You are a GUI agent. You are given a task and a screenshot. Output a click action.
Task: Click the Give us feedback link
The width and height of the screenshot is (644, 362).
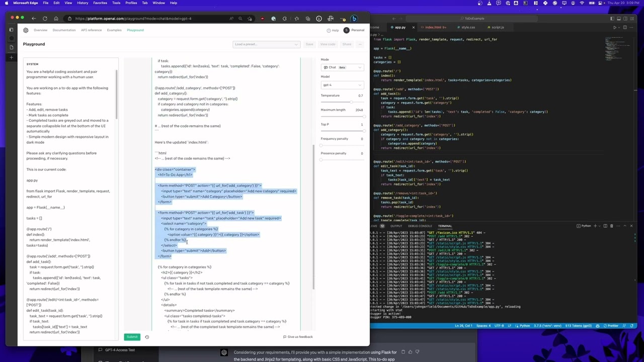coord(298,337)
